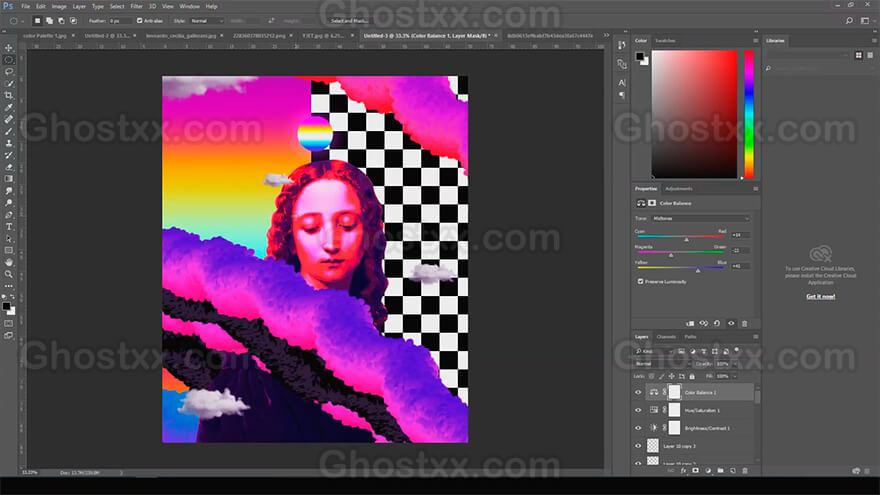Image resolution: width=880 pixels, height=495 pixels.
Task: Open the Properties panel menu
Action: pos(755,189)
